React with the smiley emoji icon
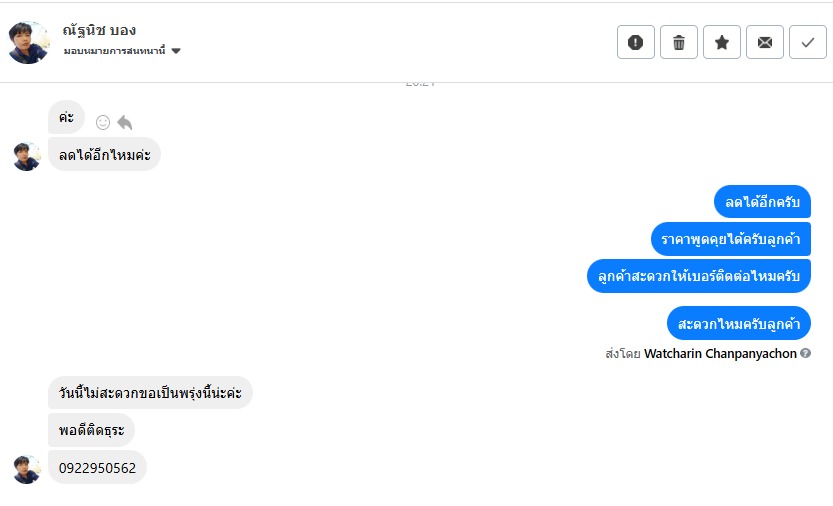Viewport: 833px width, 506px height. click(x=102, y=122)
